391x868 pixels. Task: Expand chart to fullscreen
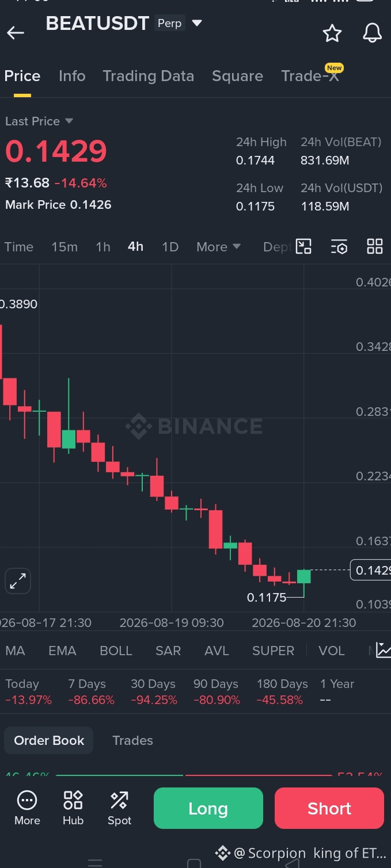pyautogui.click(x=18, y=581)
